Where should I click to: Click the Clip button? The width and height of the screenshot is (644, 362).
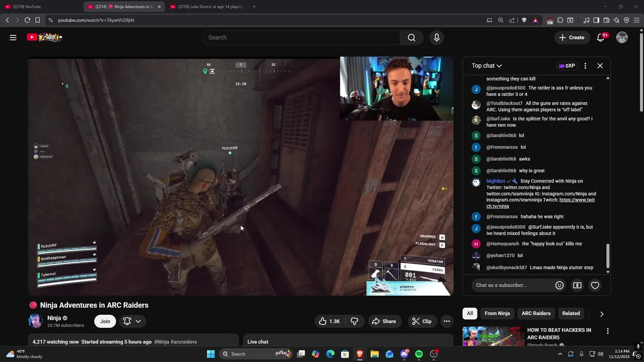pos(422,321)
